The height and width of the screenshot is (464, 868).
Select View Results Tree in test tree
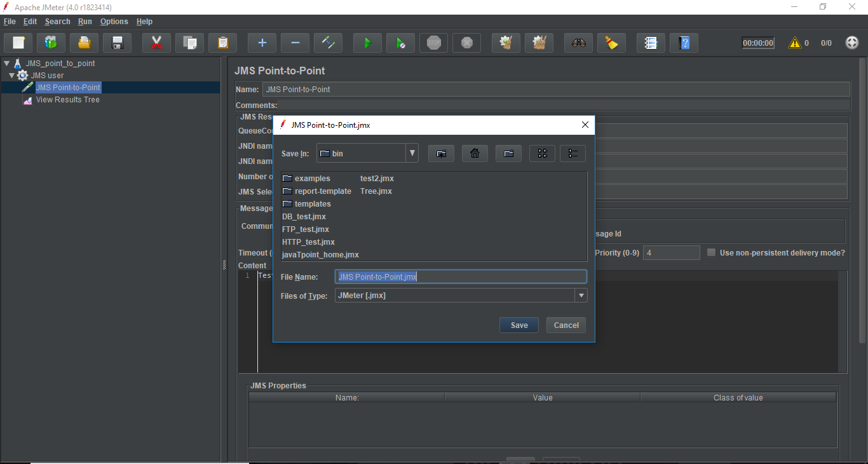[x=67, y=100]
